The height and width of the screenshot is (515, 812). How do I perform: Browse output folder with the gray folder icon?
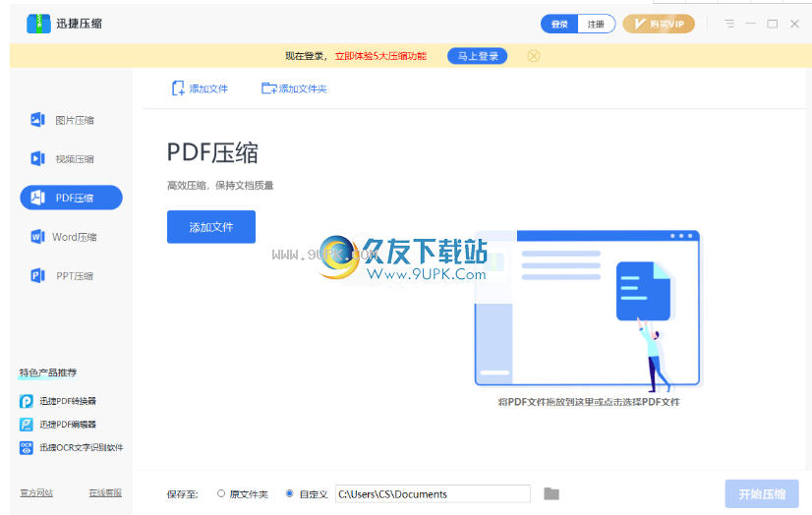coord(551,493)
